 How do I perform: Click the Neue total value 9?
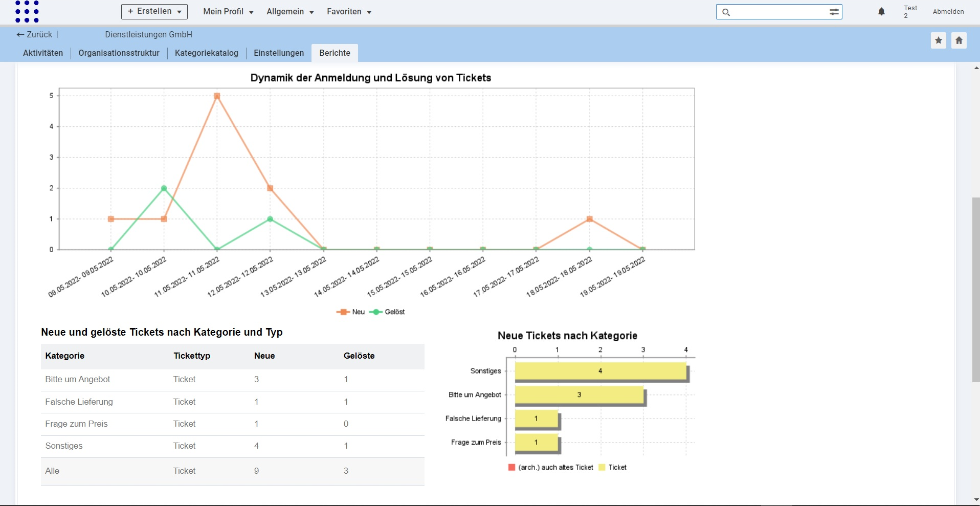(256, 471)
